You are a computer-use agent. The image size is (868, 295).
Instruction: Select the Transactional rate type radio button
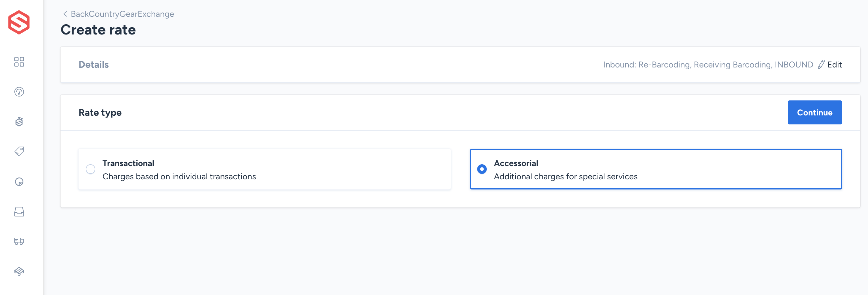click(90, 169)
